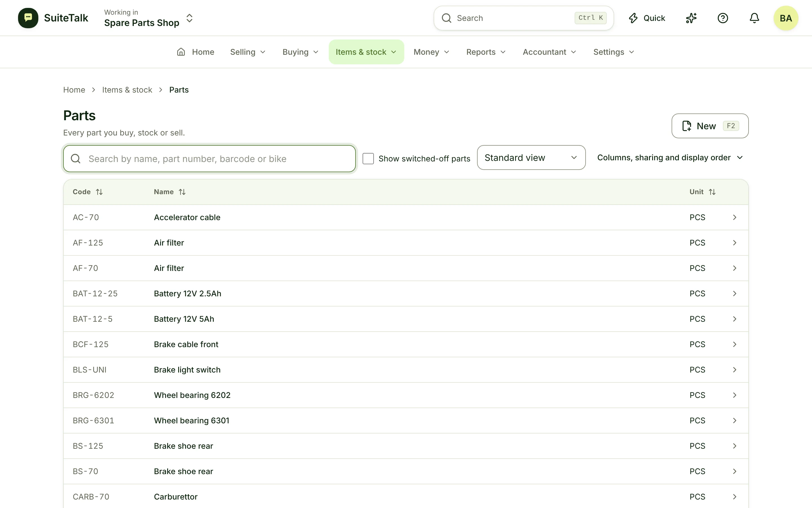
Task: Open the BCF-125 row chevron
Action: click(x=734, y=344)
